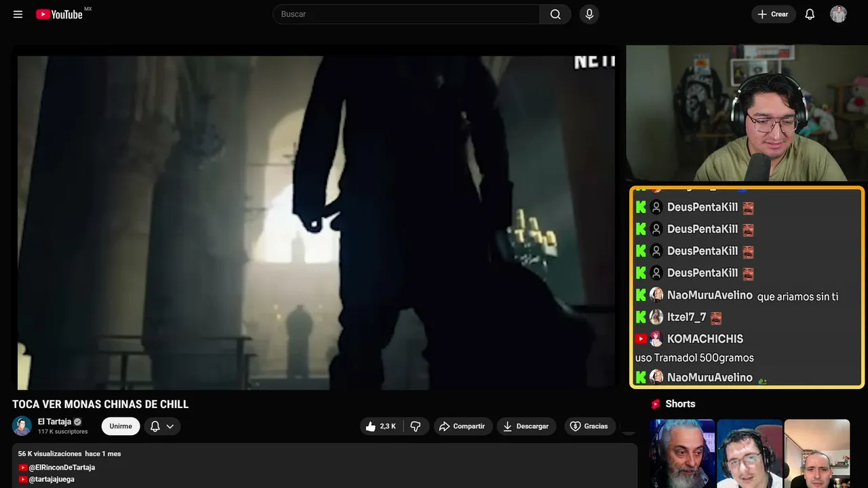The image size is (868, 488).
Task: Click the Unirme join button
Action: pyautogui.click(x=121, y=426)
